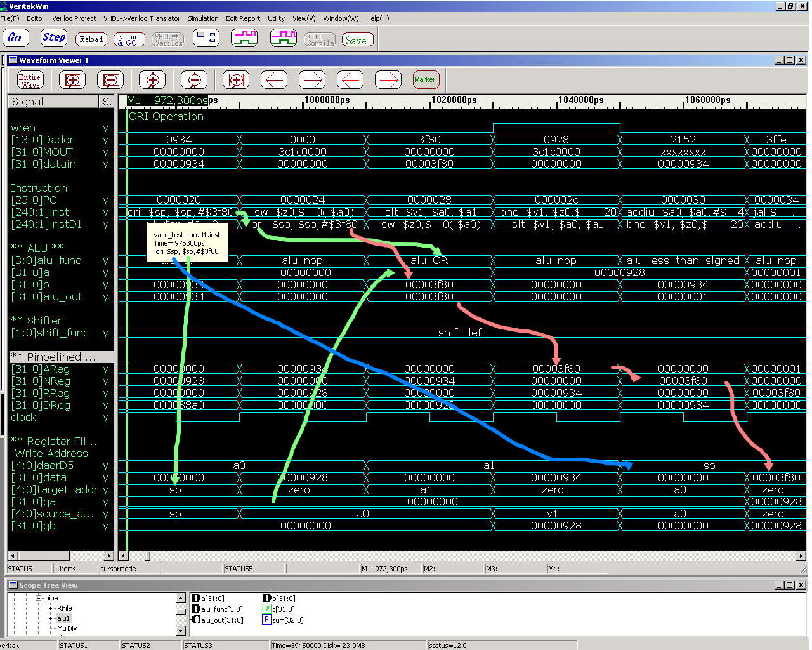Click the Marker button in waveform toolbar
The height and width of the screenshot is (650, 812).
(x=425, y=80)
